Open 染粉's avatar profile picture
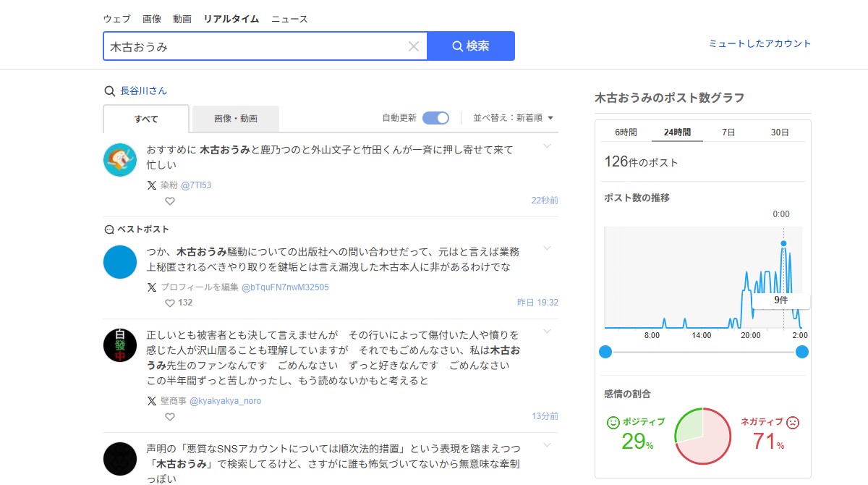The image size is (868, 485). (x=120, y=160)
